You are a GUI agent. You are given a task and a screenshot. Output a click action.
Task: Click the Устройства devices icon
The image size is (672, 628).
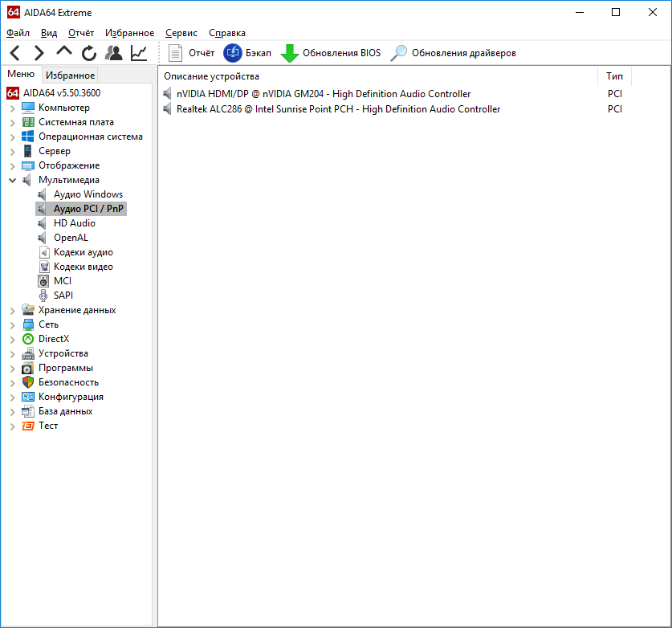[x=28, y=353]
